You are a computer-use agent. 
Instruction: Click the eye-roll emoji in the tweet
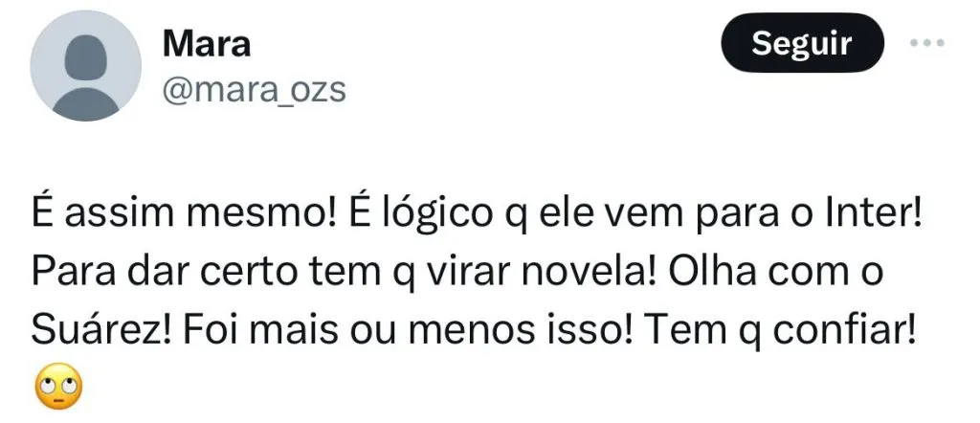[58, 387]
